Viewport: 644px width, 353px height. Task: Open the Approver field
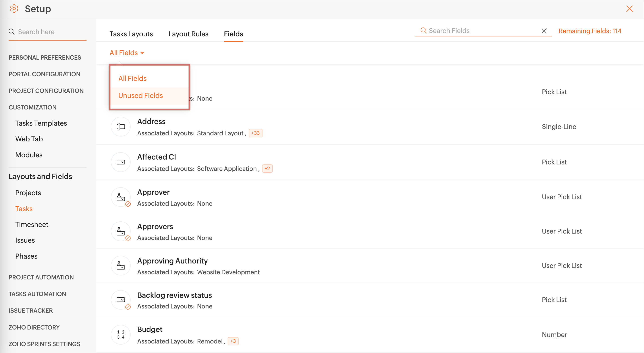click(153, 192)
